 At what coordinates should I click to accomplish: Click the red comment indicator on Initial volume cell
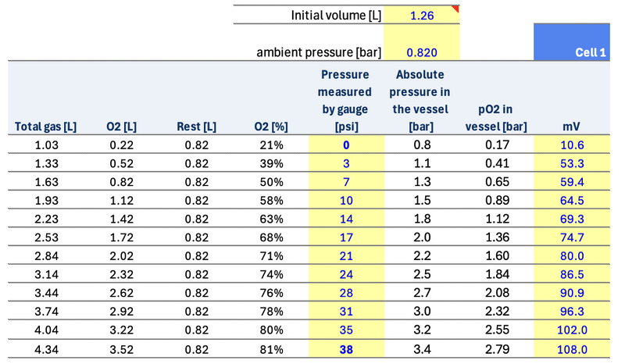tap(457, 9)
